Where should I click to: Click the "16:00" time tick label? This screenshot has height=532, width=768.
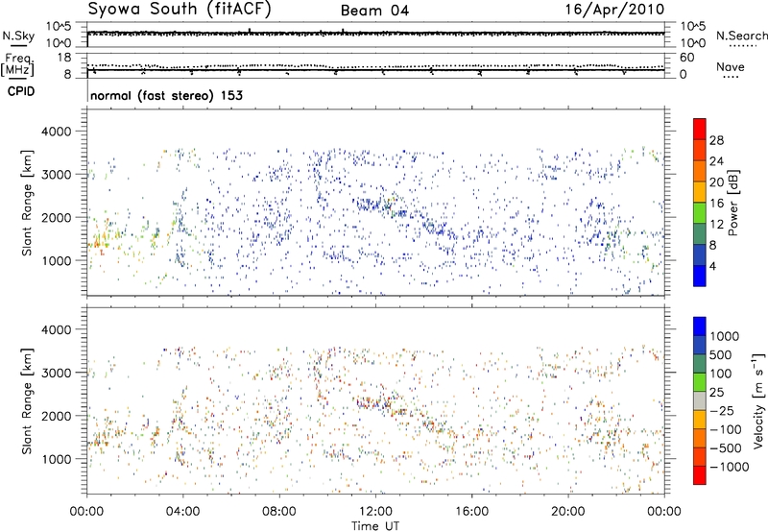pos(471,512)
